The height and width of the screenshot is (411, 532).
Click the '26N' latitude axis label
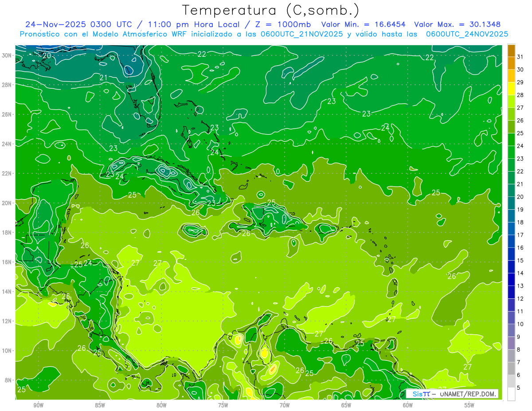tap(7, 114)
